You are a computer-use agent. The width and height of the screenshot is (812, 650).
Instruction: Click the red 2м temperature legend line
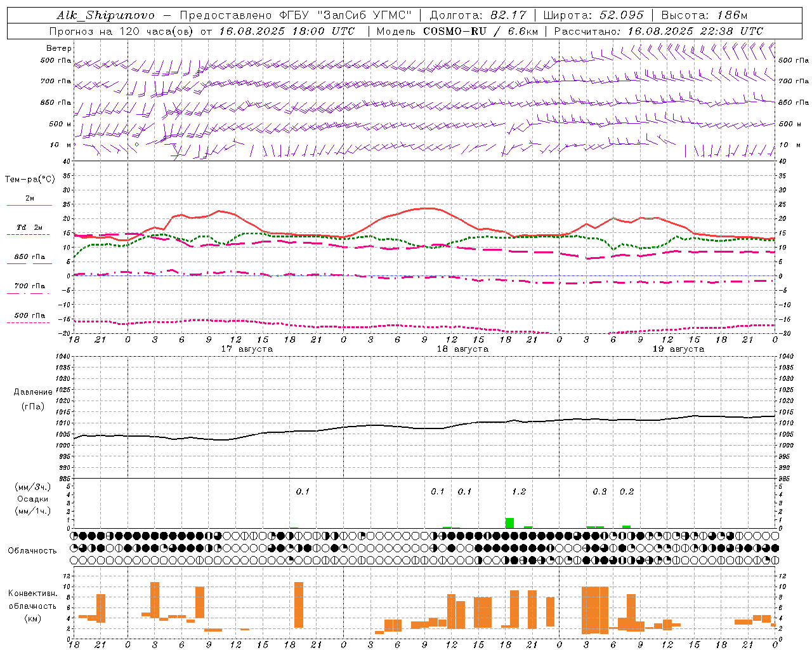pos(29,205)
